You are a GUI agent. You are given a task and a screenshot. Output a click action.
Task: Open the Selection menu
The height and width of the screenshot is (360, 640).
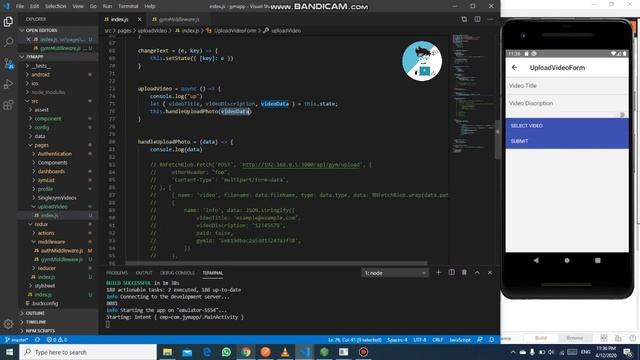click(x=56, y=6)
